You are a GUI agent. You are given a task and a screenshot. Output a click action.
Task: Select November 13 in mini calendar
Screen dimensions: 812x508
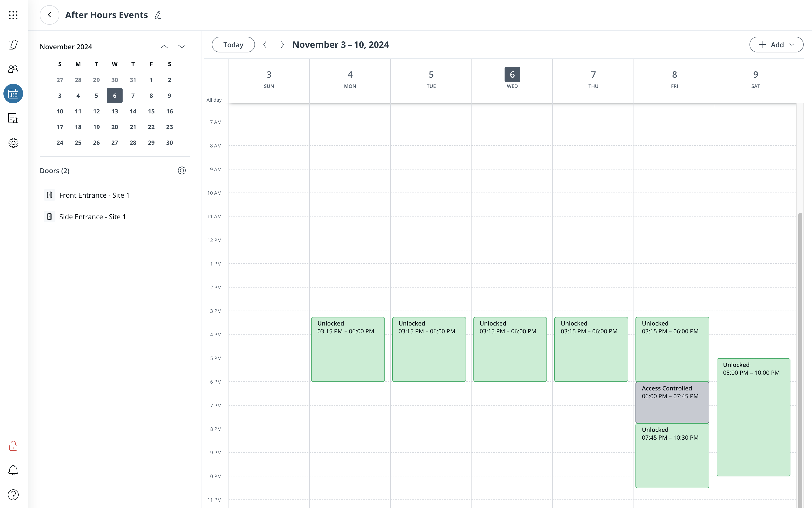(115, 111)
